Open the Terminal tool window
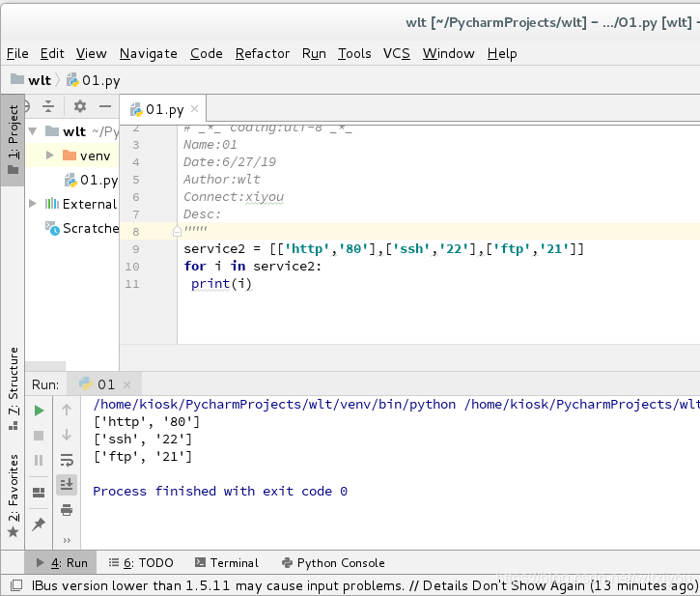Image resolution: width=700 pixels, height=596 pixels. 227,563
